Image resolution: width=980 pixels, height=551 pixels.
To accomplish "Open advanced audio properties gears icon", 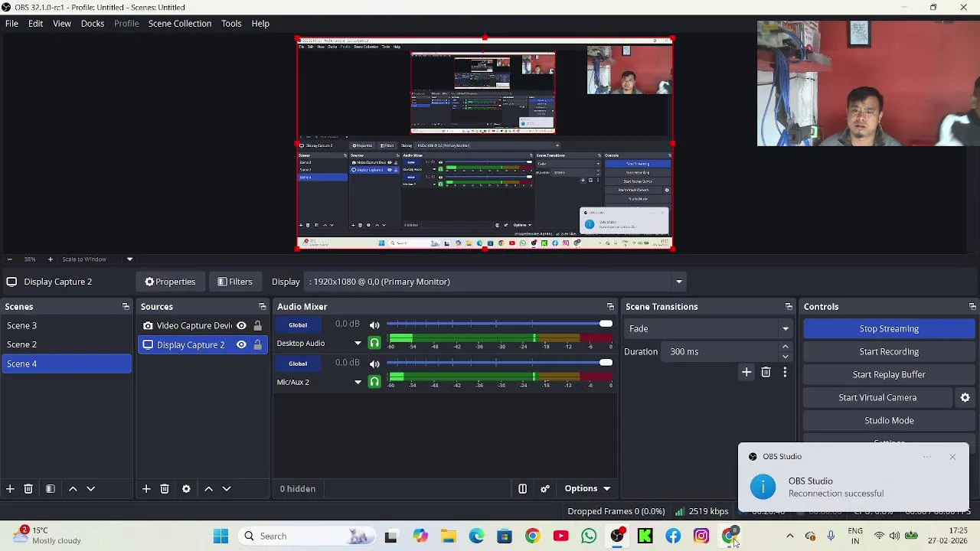I will 545,488.
